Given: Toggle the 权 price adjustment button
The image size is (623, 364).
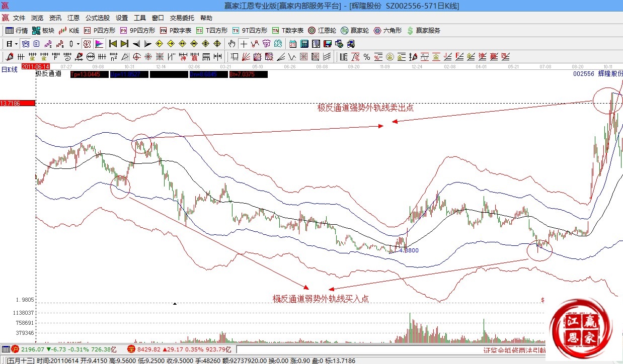Looking at the screenshot, I should (x=87, y=44).
